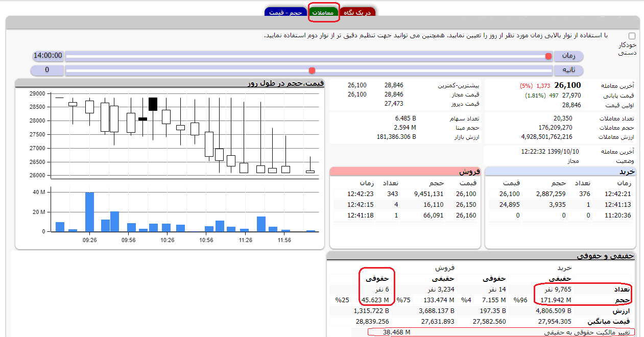Click the bold last trade price 26,100
Screen dimensions: 644x337
coord(567,85)
